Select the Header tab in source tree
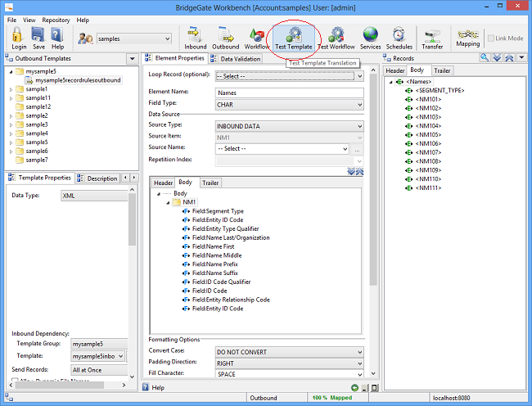Image resolution: width=532 pixels, height=406 pixels. pos(163,183)
